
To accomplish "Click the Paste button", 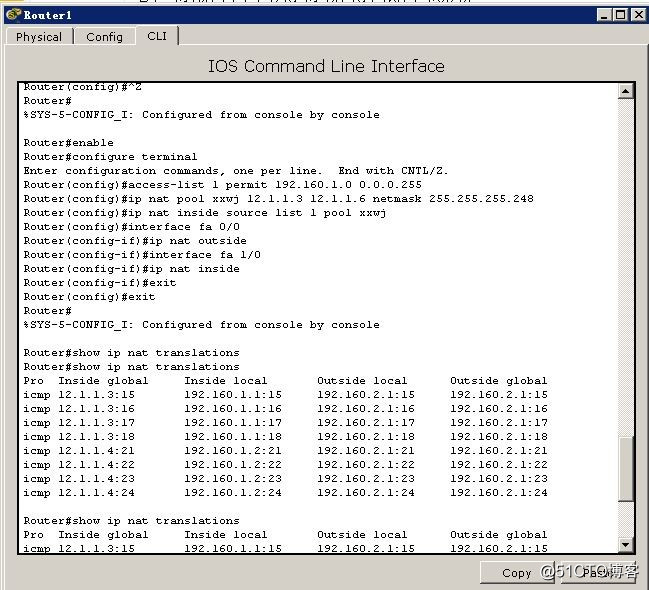I will pos(598,573).
